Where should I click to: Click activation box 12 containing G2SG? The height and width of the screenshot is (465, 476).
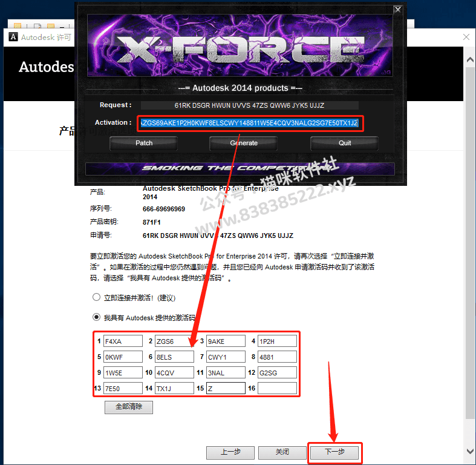click(x=277, y=372)
